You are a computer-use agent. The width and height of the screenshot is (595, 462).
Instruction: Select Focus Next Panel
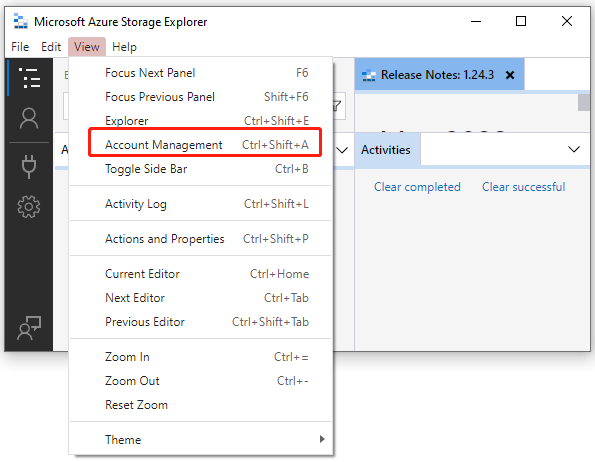pyautogui.click(x=201, y=73)
